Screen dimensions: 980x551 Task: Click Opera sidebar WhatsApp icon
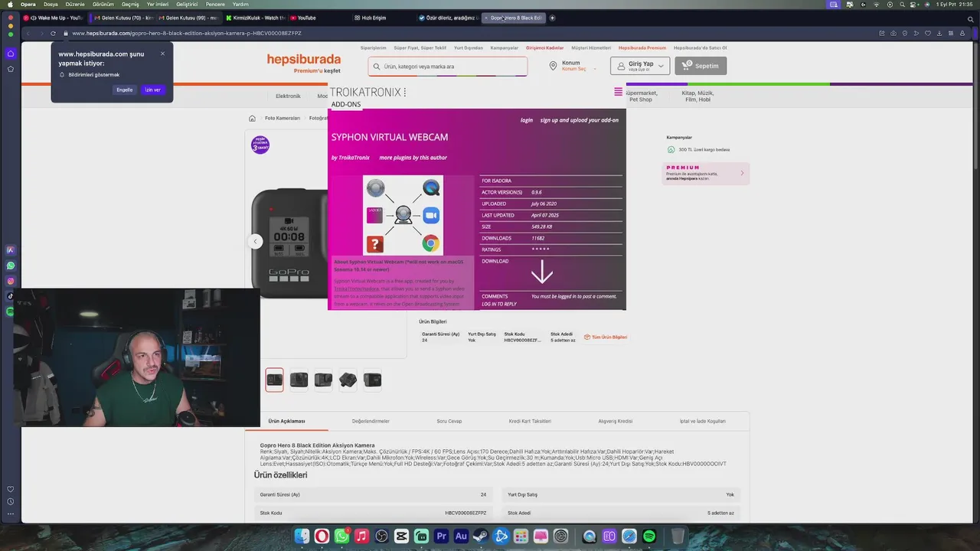(11, 266)
